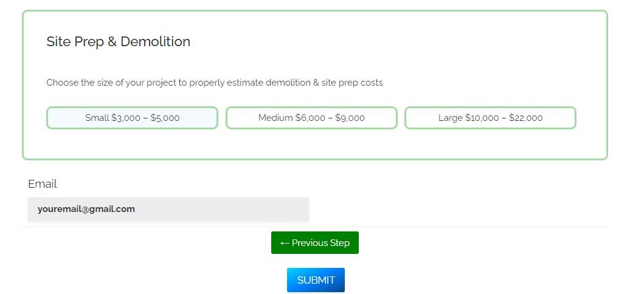Deselect the highlighted Small size option
This screenshot has width=644, height=294.
[x=132, y=118]
